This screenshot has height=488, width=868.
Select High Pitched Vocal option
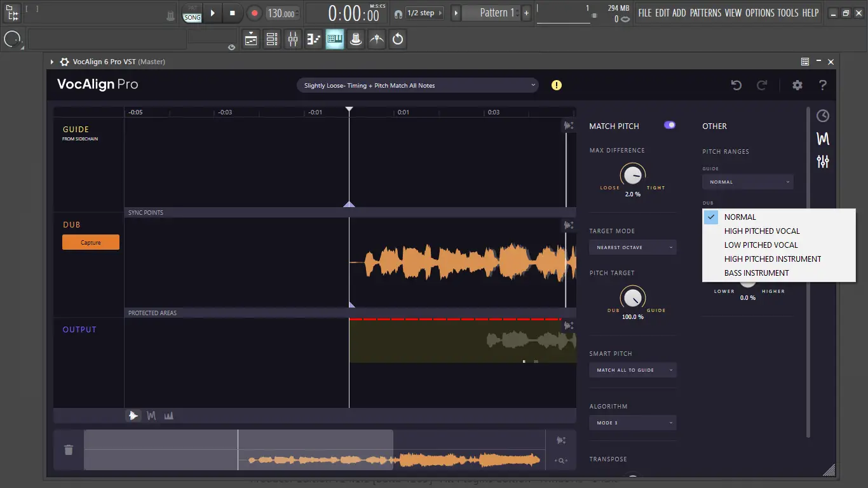pos(762,231)
